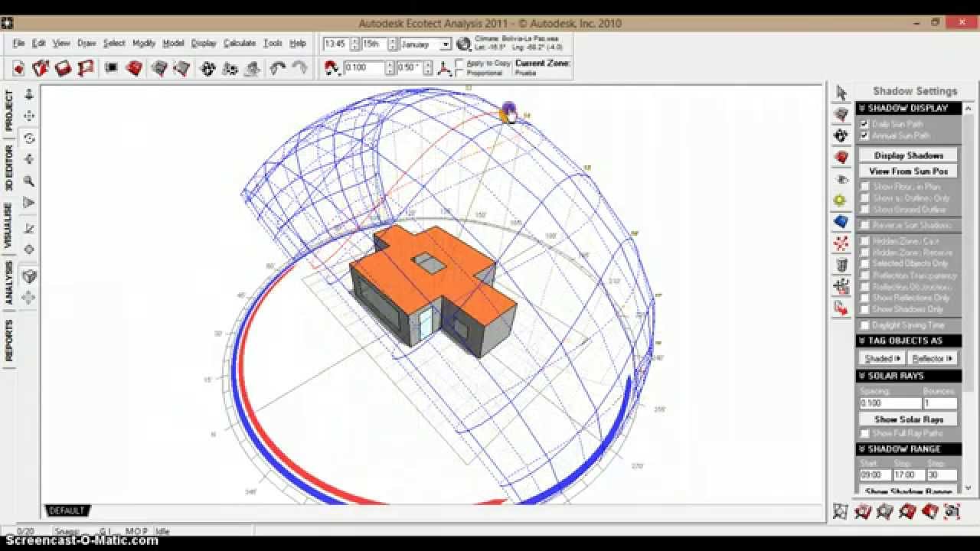Switch to the REPORTS tab
980x551 pixels.
[8, 341]
